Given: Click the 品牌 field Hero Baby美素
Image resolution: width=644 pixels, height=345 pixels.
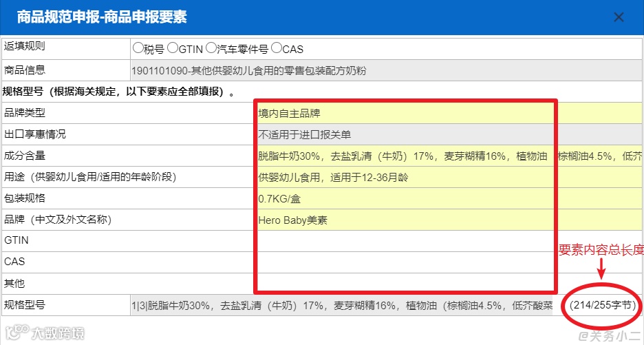Looking at the screenshot, I should click(x=449, y=220).
